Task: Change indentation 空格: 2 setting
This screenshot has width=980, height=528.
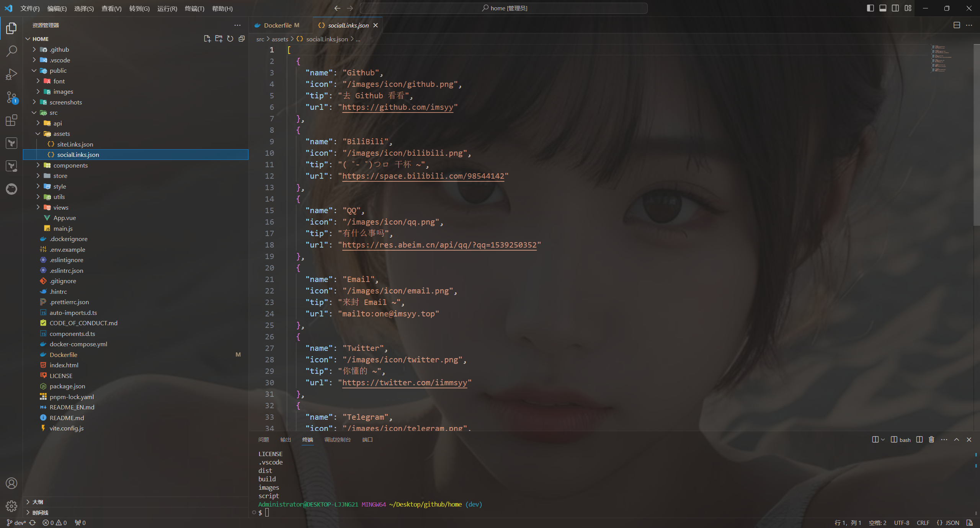Action: point(877,523)
